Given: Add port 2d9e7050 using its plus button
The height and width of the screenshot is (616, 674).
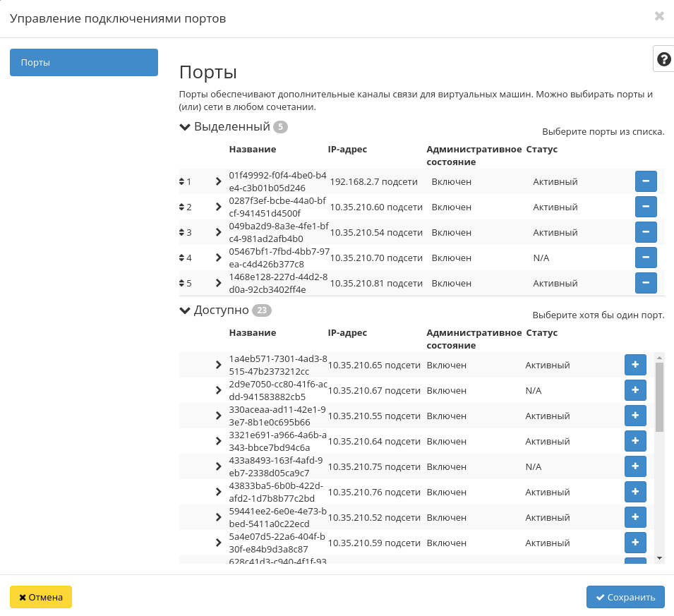Looking at the screenshot, I should tap(634, 390).
